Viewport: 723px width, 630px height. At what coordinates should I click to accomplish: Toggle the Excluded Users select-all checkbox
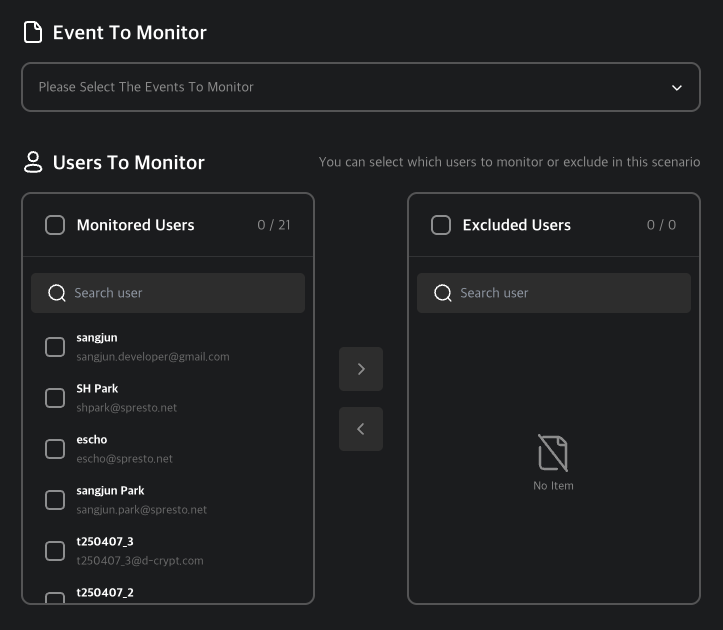(441, 225)
